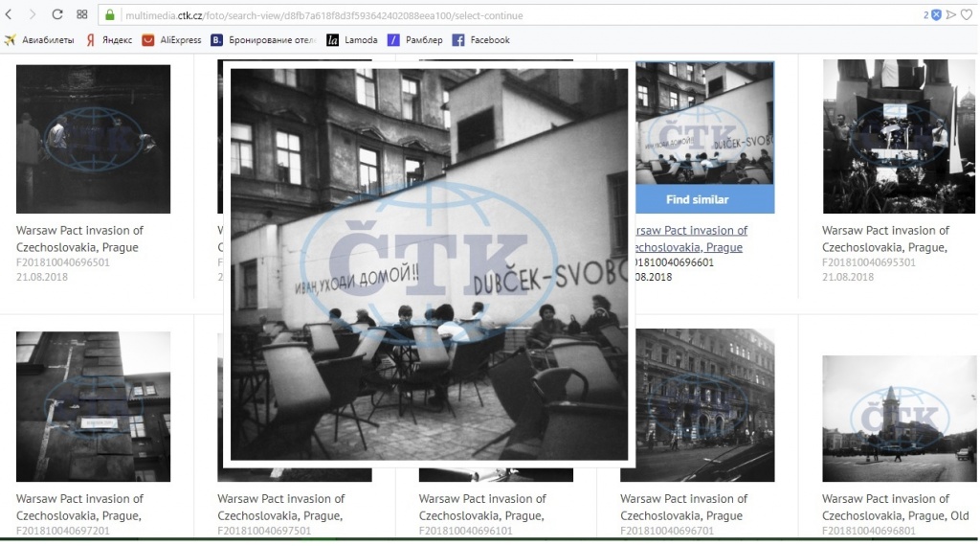The height and width of the screenshot is (546, 980).
Task: Open title of photo F201810040696501
Action: click(x=79, y=239)
